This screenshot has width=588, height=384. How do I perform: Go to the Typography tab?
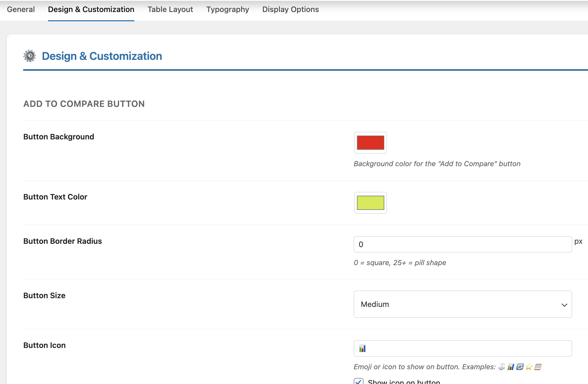[227, 10]
